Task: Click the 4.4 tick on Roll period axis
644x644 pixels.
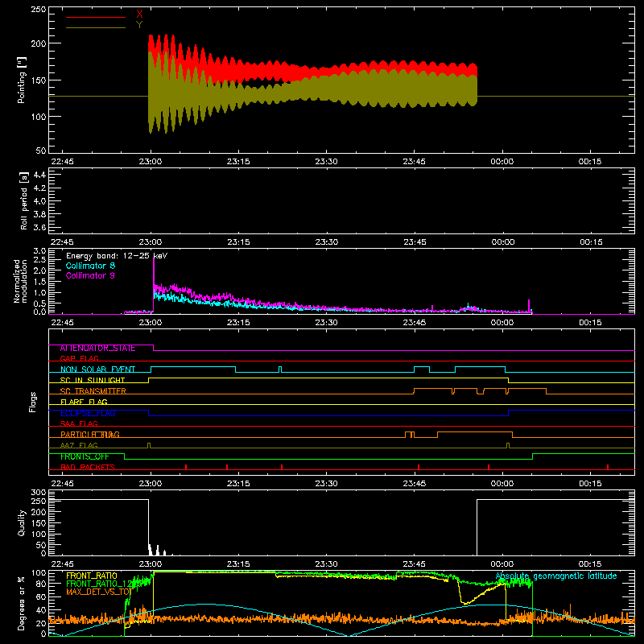Action: [x=39, y=175]
